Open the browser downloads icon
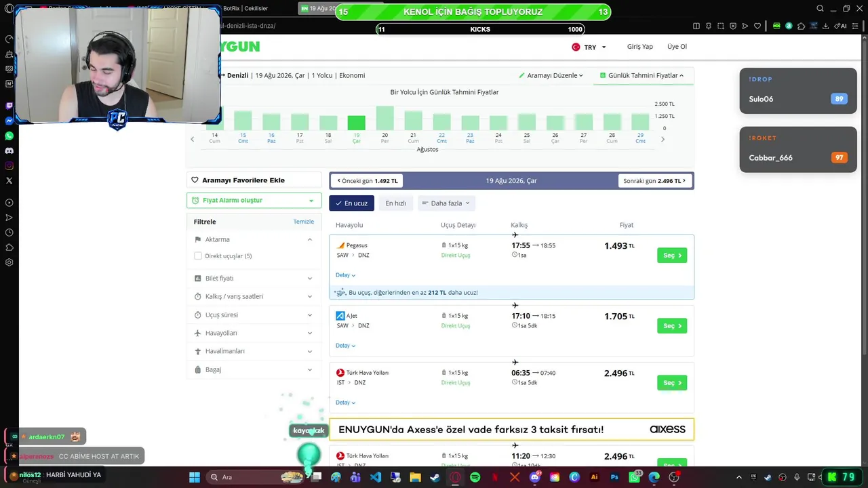 (x=825, y=26)
